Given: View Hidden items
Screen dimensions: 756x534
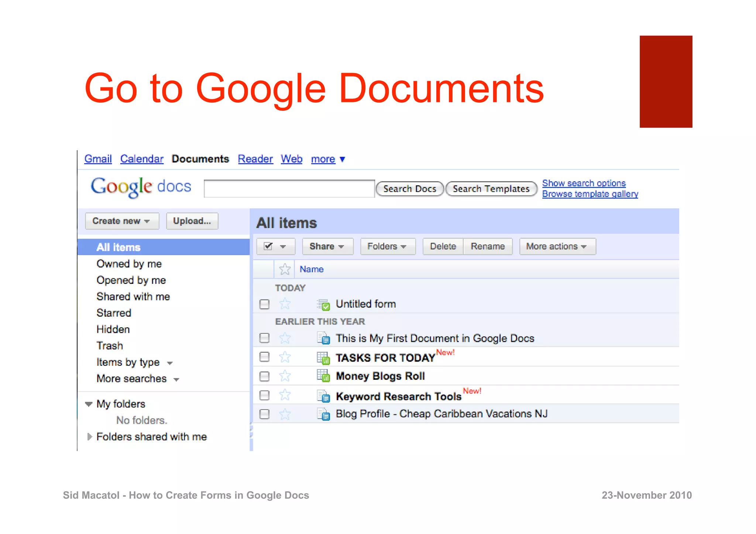Looking at the screenshot, I should click(x=113, y=329).
